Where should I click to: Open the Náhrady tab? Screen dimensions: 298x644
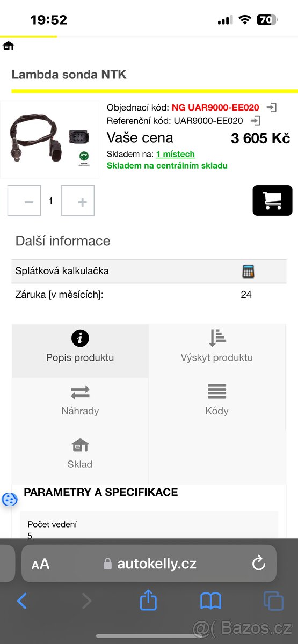pyautogui.click(x=80, y=401)
